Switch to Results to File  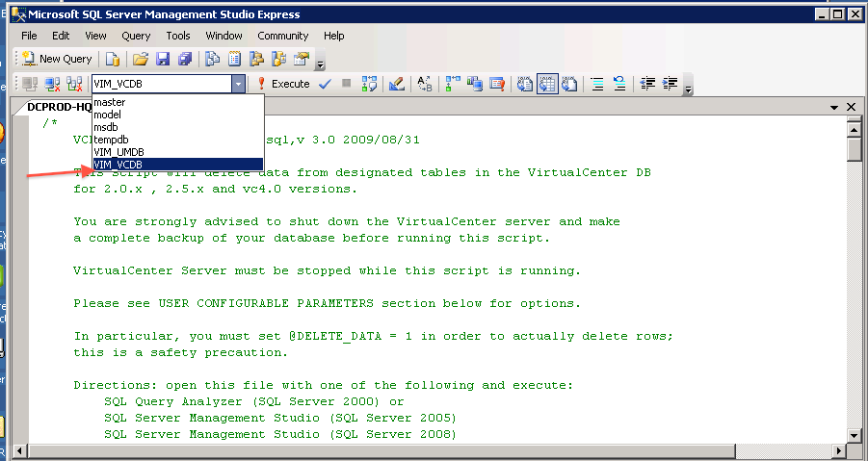(569, 84)
